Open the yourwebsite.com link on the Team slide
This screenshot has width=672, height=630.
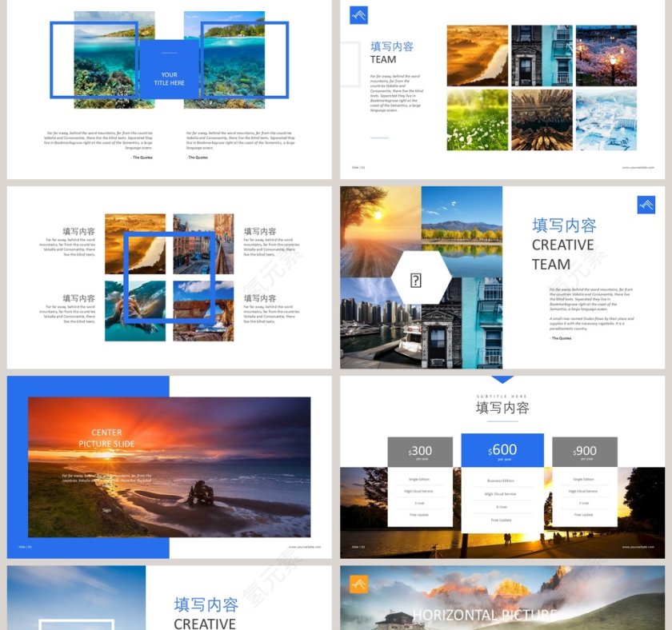tap(638, 167)
